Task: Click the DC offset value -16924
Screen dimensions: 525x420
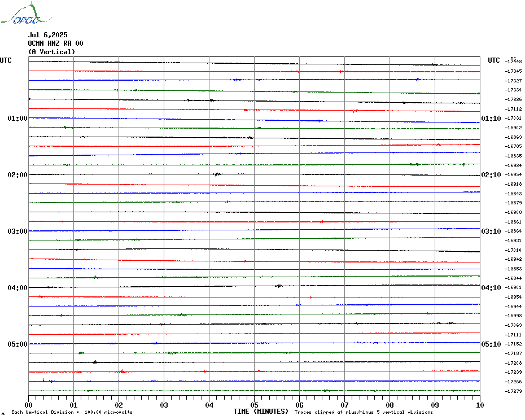Action: click(x=513, y=165)
